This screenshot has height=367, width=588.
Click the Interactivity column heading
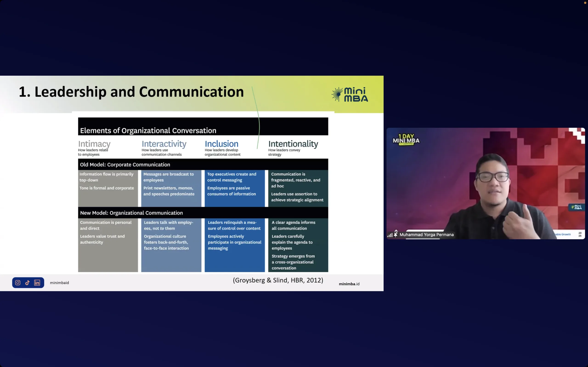[x=164, y=144]
